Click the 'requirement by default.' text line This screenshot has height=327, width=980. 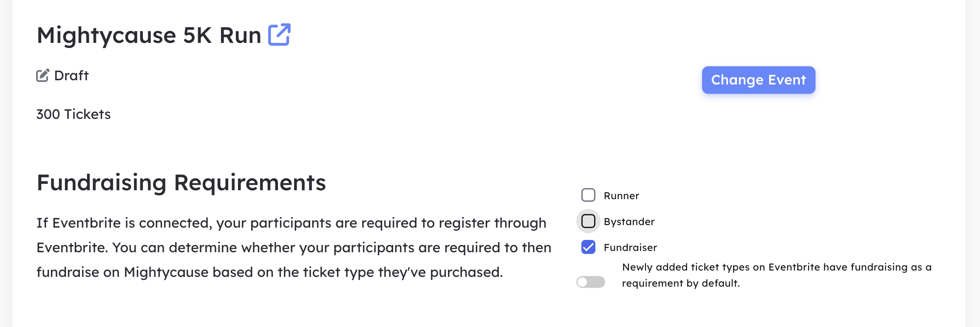click(681, 283)
